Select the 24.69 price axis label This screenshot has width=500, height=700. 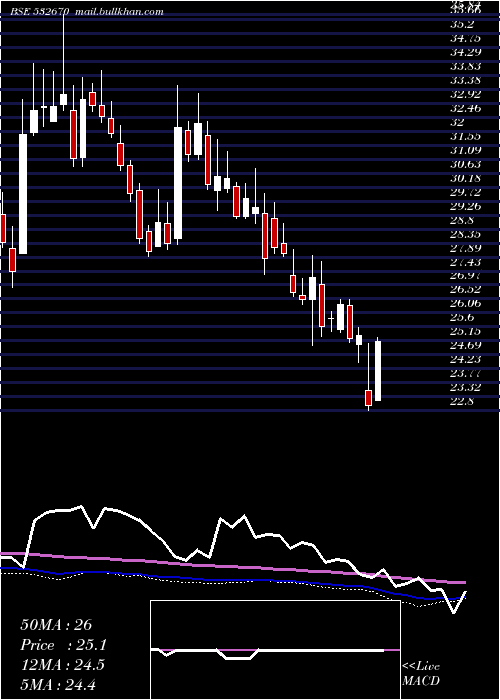(465, 345)
